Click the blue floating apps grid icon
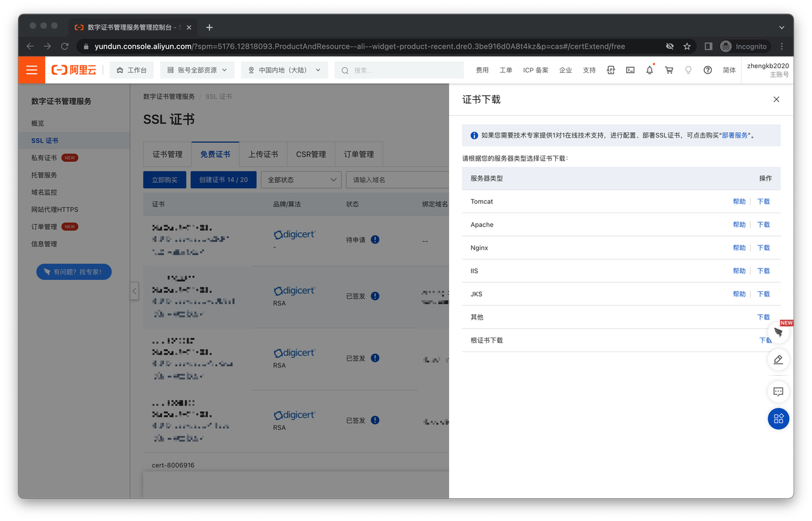Image resolution: width=812 pixels, height=521 pixels. (x=778, y=418)
